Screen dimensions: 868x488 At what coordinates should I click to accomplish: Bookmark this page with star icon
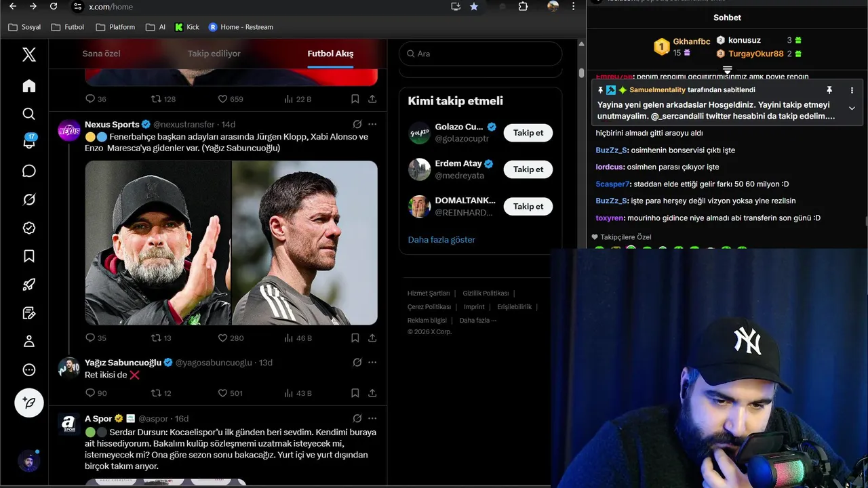474,6
